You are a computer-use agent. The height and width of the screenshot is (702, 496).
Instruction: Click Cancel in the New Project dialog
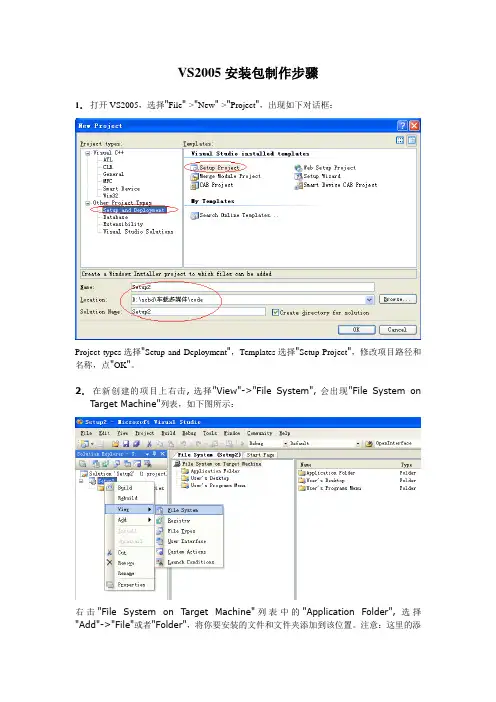point(398,330)
